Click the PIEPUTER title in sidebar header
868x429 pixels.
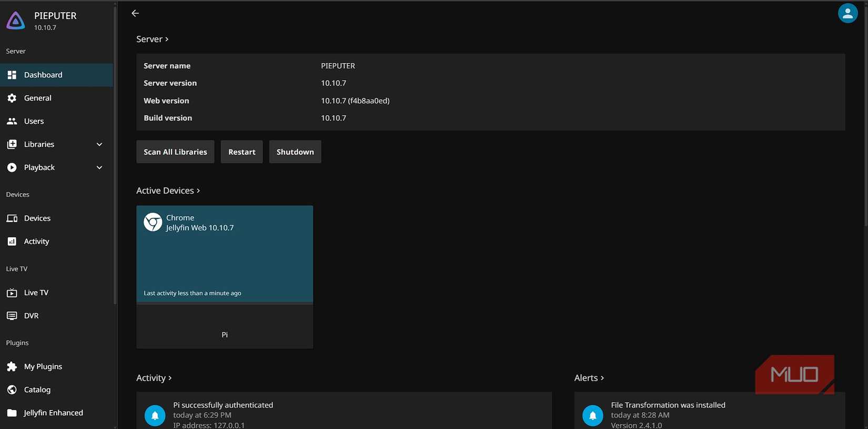[55, 16]
